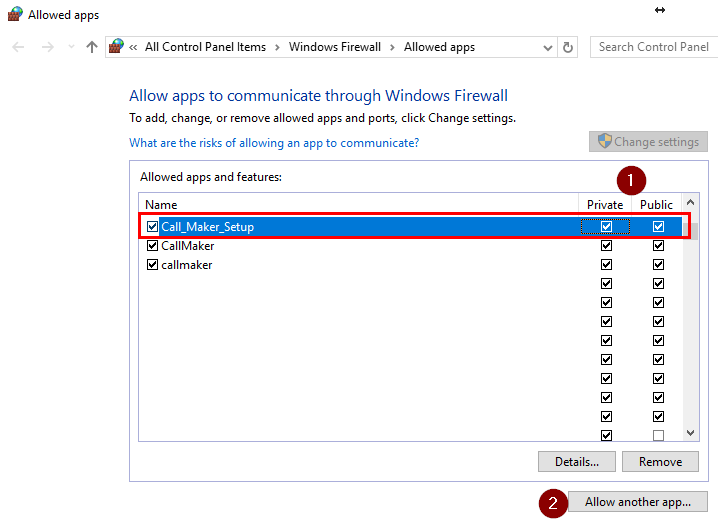Toggle the Private checkbox for lowercase callmaker
This screenshot has height=521, width=718.
606,265
